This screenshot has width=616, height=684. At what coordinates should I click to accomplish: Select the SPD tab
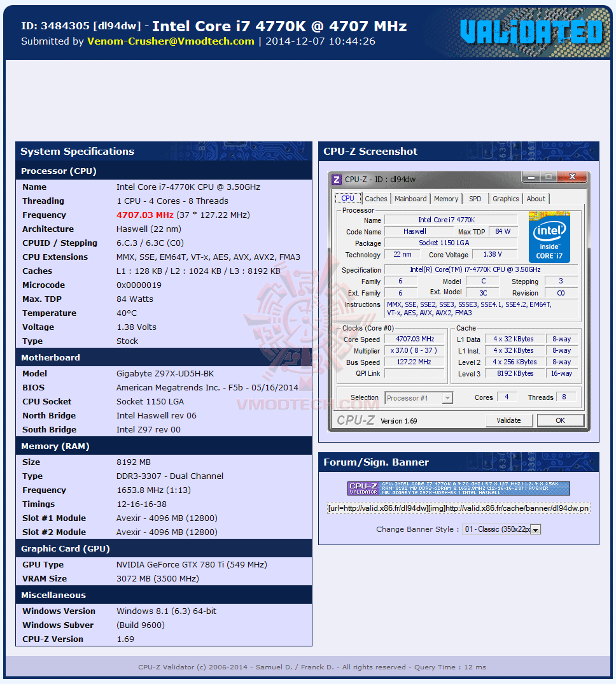[x=475, y=199]
